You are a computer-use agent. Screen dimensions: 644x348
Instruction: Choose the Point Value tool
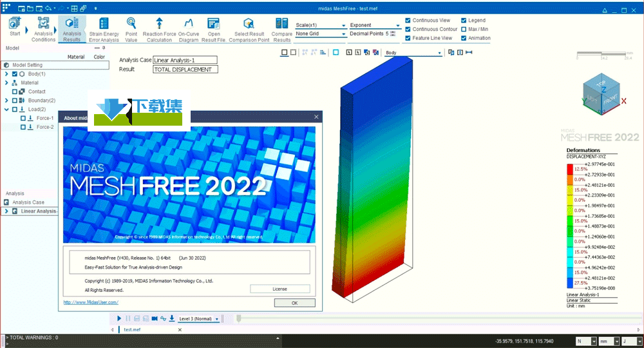(131, 30)
